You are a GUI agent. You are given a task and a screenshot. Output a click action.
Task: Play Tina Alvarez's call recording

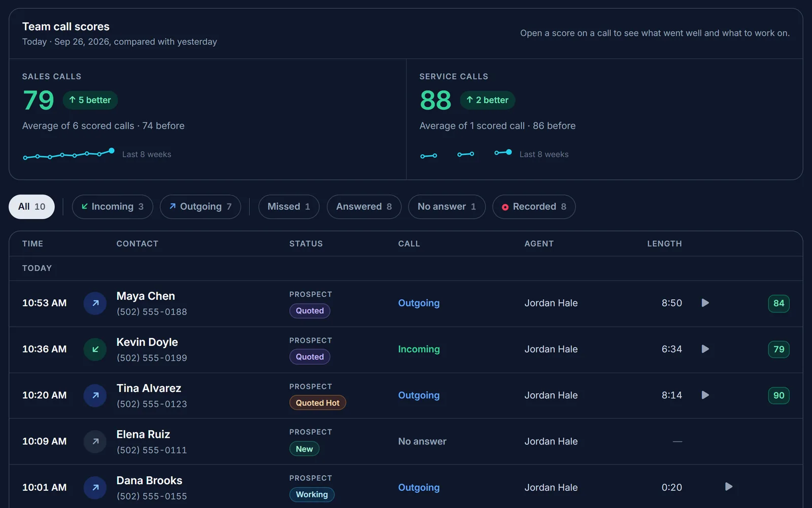pos(705,395)
